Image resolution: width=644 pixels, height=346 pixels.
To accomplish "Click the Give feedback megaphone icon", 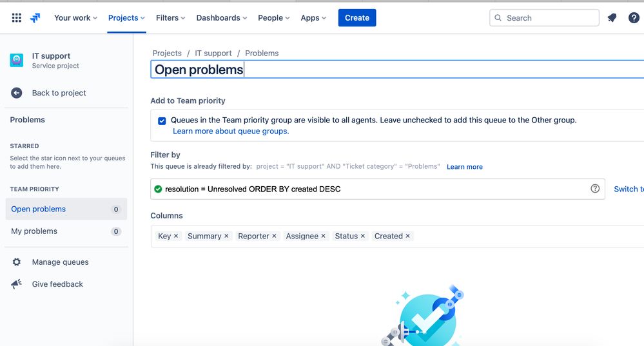I will tap(16, 284).
